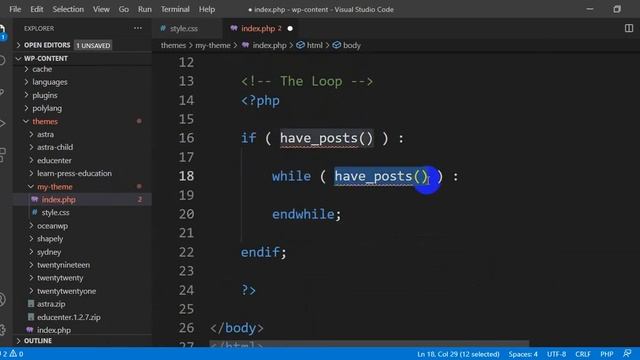Collapse the my-theme folder
The image size is (640, 360).
point(55,187)
